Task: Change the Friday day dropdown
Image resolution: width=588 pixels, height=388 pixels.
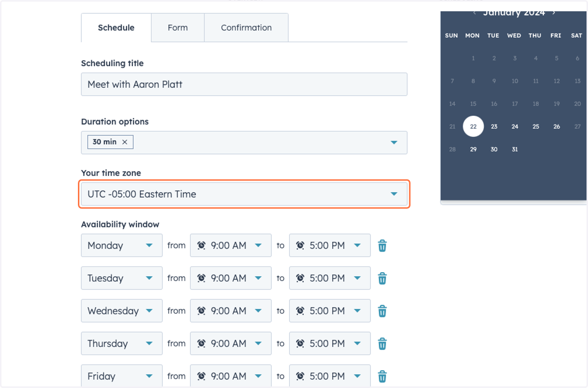Action: point(122,376)
